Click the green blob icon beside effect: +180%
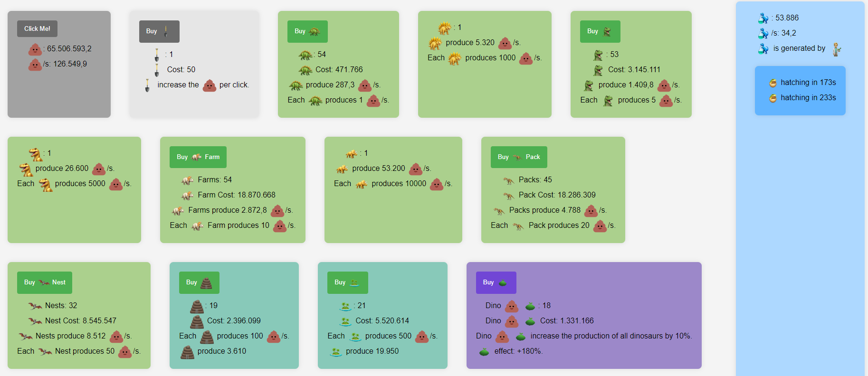 coord(484,352)
